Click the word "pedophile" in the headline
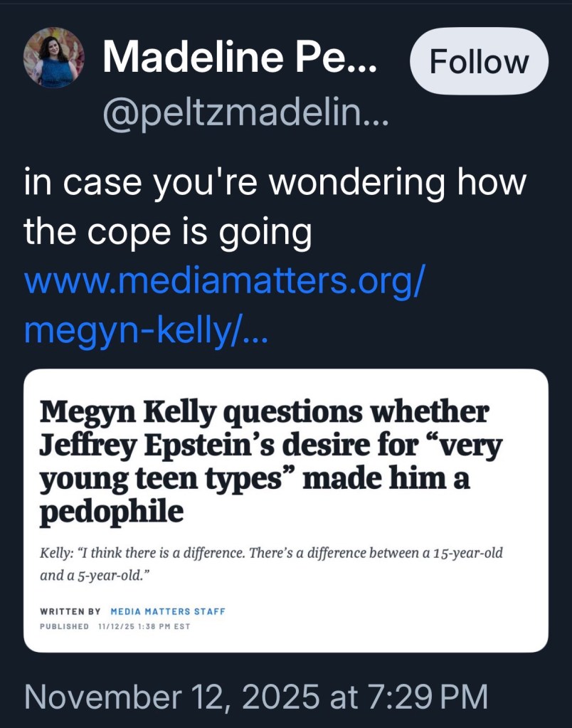Viewport: 572px width, 728px height. pos(111,512)
